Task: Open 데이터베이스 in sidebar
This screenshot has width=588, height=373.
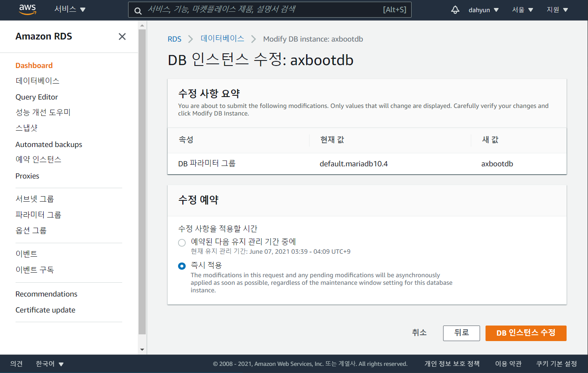Action: 37,81
